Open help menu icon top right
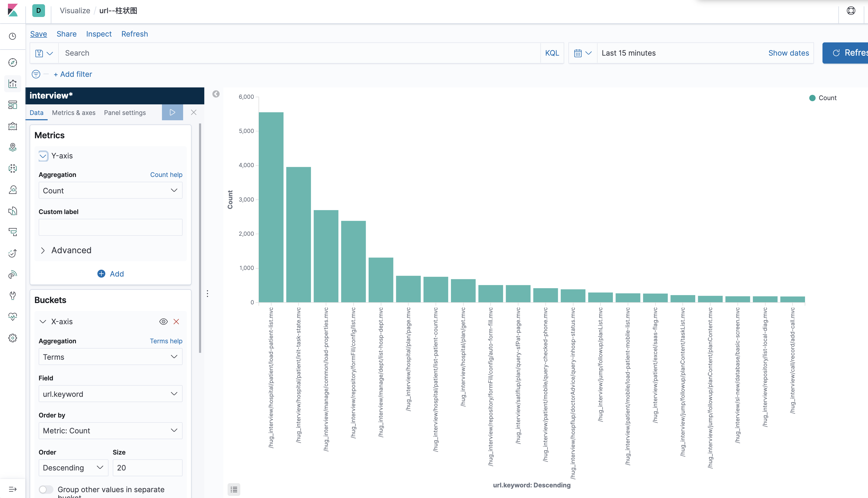The width and height of the screenshot is (868, 498). tap(851, 11)
